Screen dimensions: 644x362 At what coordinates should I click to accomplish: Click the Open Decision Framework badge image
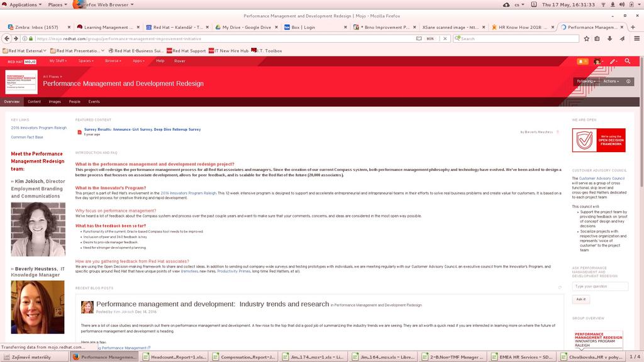599,140
